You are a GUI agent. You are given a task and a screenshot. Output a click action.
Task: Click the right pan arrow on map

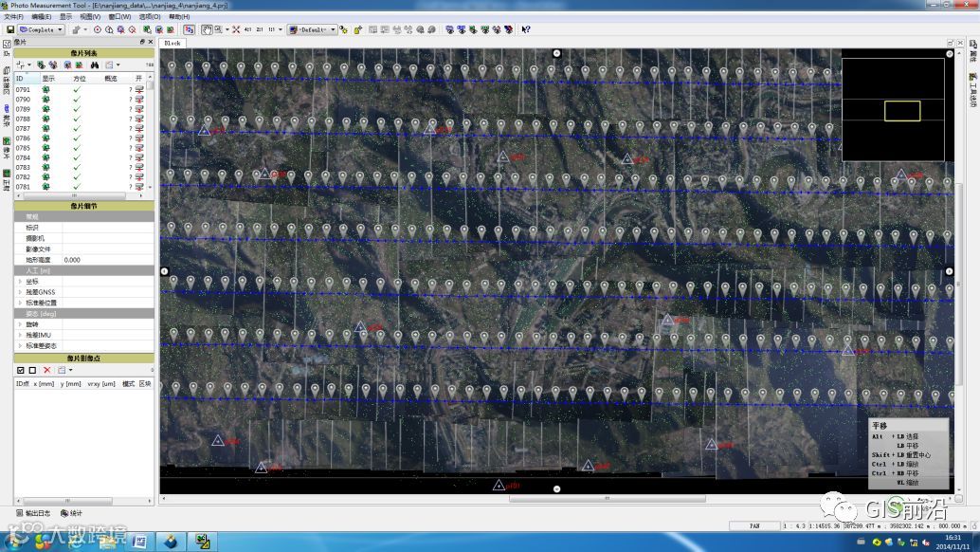(x=949, y=271)
